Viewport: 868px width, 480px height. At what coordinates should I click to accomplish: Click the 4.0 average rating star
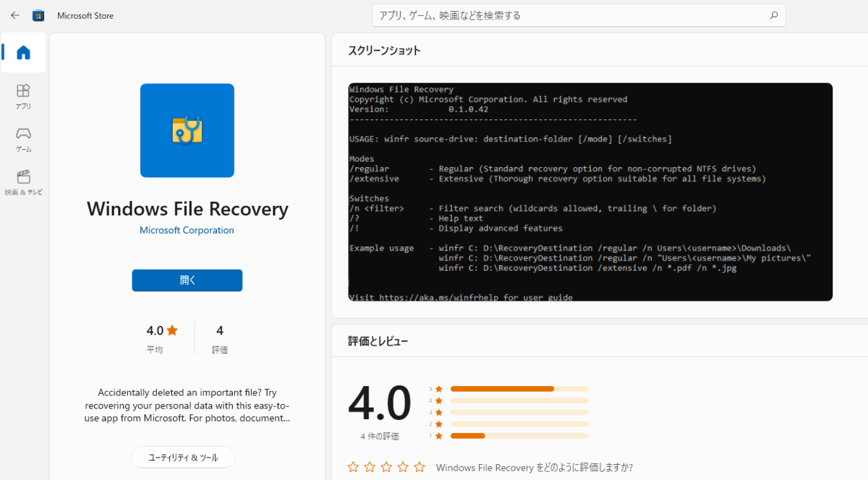point(172,330)
